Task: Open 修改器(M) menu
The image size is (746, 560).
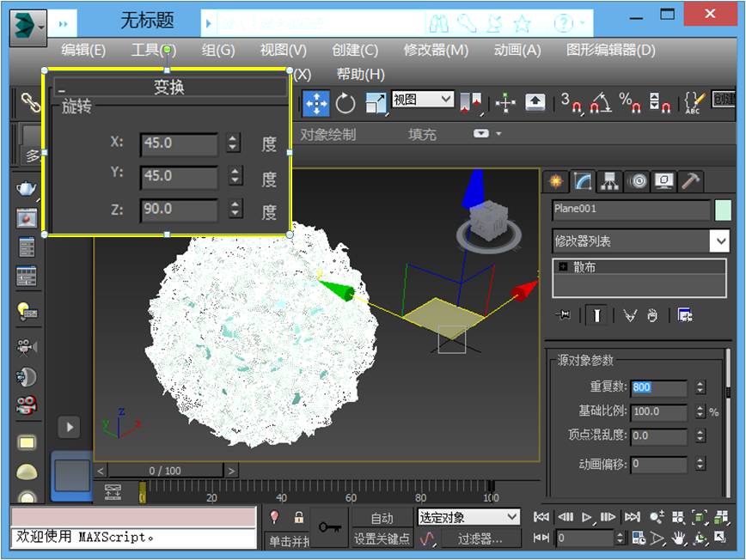Action: tap(436, 50)
